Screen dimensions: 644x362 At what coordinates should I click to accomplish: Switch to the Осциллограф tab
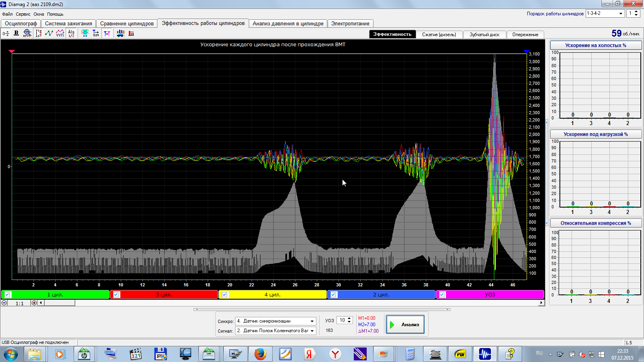pyautogui.click(x=21, y=23)
